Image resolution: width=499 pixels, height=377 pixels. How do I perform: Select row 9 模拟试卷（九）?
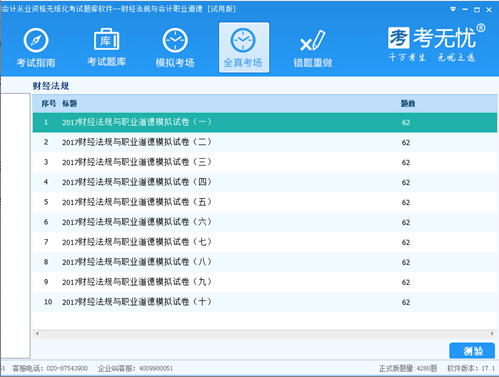265,282
